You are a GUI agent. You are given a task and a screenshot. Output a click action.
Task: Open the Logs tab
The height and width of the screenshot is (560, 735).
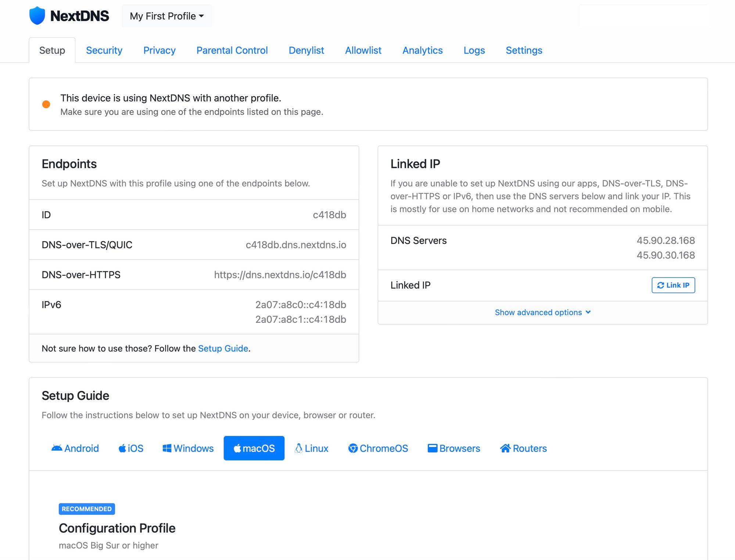[x=474, y=50]
